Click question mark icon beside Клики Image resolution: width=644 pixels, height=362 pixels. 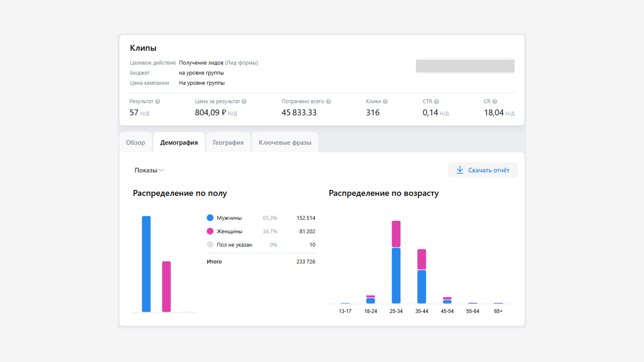pyautogui.click(x=385, y=102)
